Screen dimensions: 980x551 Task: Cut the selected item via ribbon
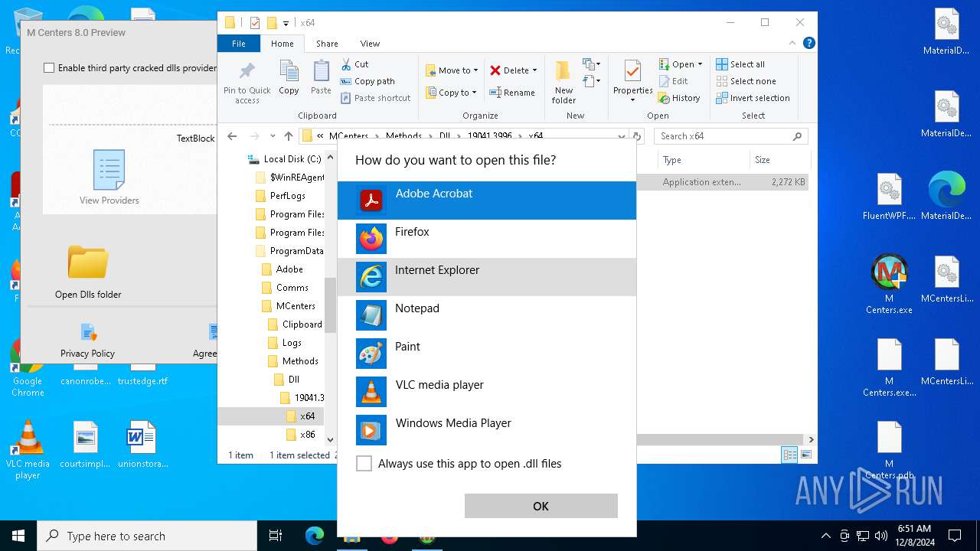click(355, 64)
